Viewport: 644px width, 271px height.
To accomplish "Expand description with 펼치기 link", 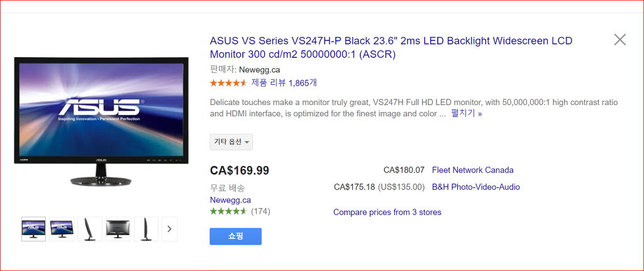I will click(x=467, y=113).
